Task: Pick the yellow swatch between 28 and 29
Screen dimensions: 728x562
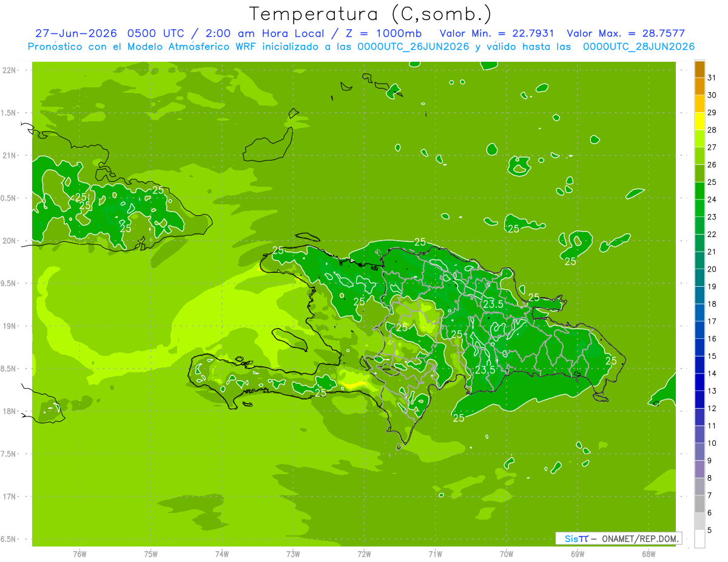Action: pos(699,121)
